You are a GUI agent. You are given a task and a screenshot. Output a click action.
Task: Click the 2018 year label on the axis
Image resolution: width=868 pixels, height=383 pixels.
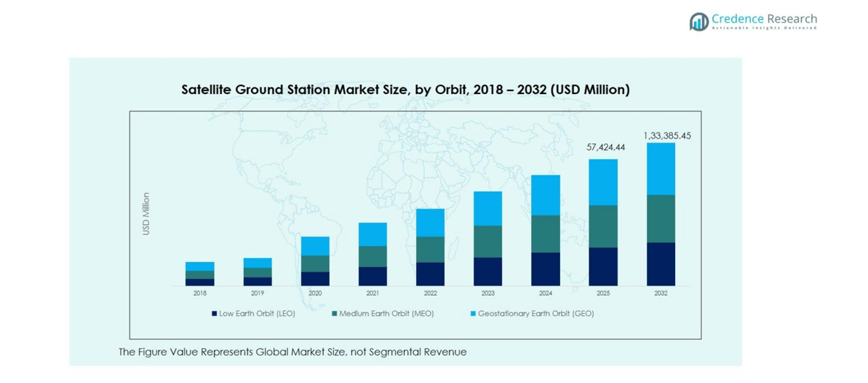200,293
